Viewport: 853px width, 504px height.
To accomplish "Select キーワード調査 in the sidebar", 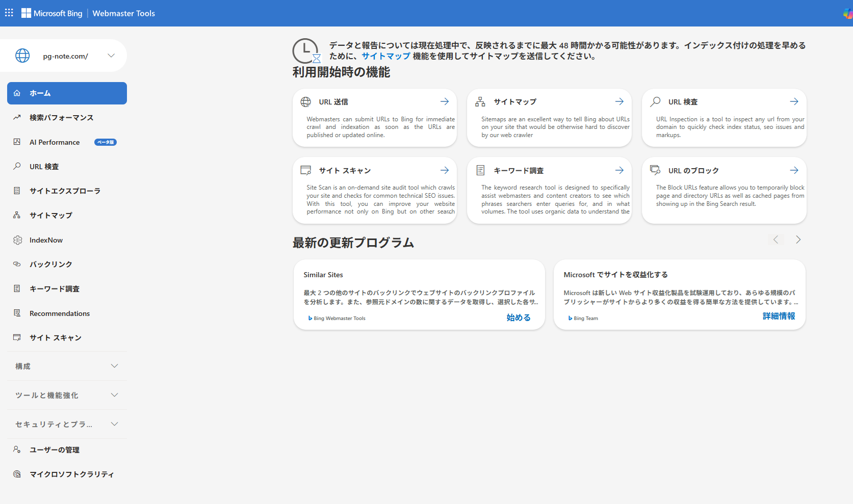I will [x=67, y=289].
